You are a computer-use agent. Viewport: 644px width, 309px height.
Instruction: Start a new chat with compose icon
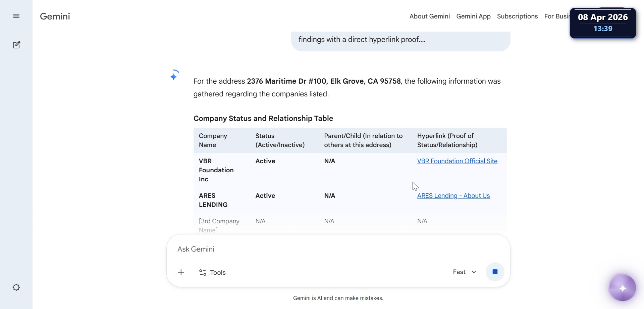(16, 45)
